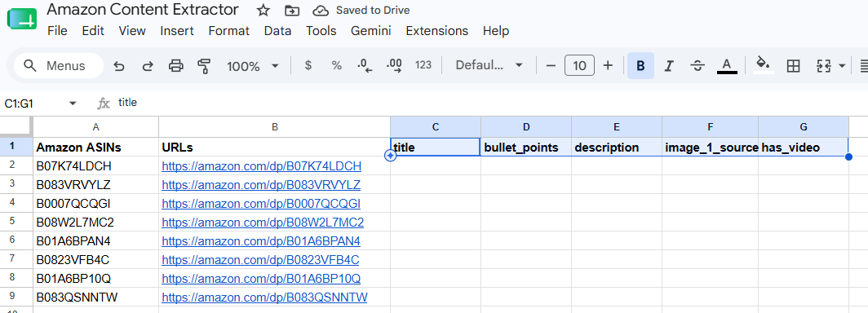Click the Amazon ASINs header cell
This screenshot has width=868, height=313.
(95, 148)
